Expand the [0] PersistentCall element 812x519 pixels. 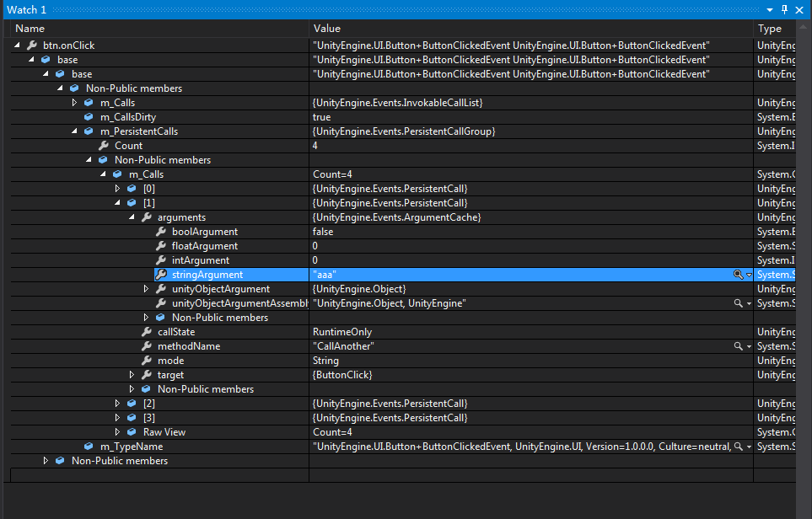[118, 189]
